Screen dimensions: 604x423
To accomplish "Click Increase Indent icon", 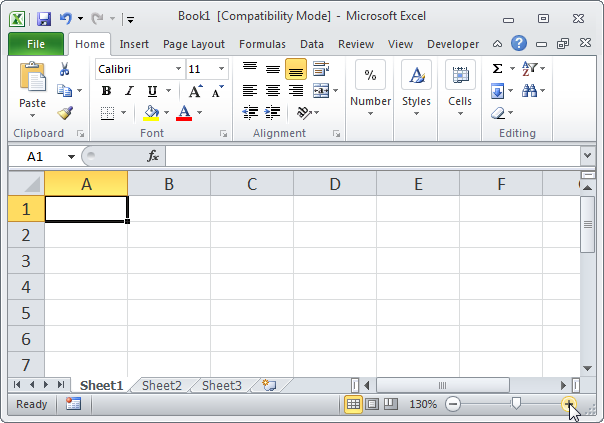I will [x=272, y=113].
